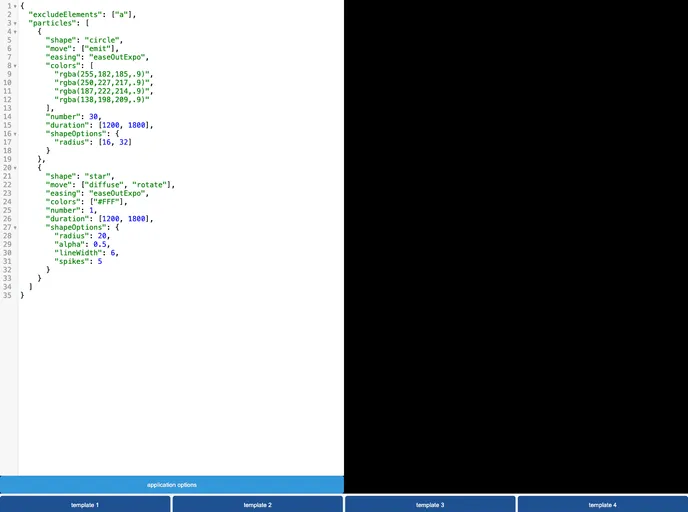Collapse the root object fold arrow on line 1
The width and height of the screenshot is (688, 512).
point(15,6)
